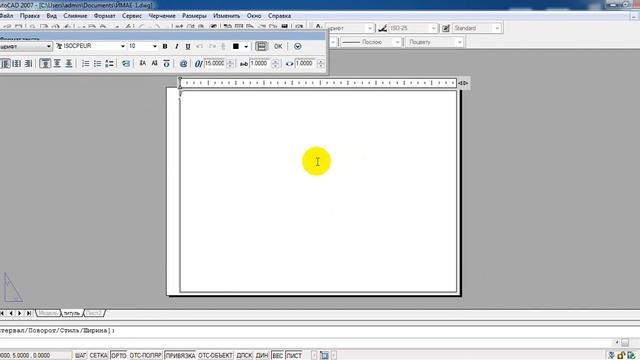
Task: Apply numbered list formatting
Action: tap(85, 64)
